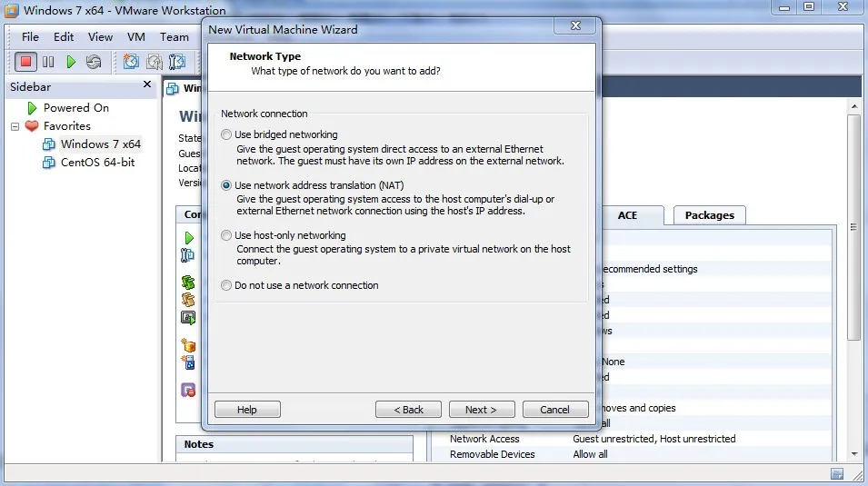This screenshot has height=486, width=868.
Task: Click the main window vertical scrollbar thumb
Action: coord(854,227)
